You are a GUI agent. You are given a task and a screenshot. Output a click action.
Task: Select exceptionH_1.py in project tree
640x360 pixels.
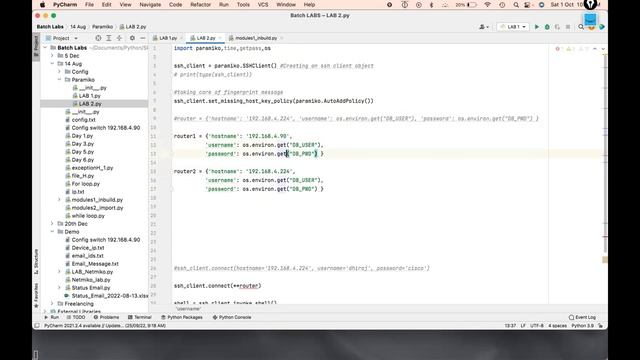click(x=92, y=168)
